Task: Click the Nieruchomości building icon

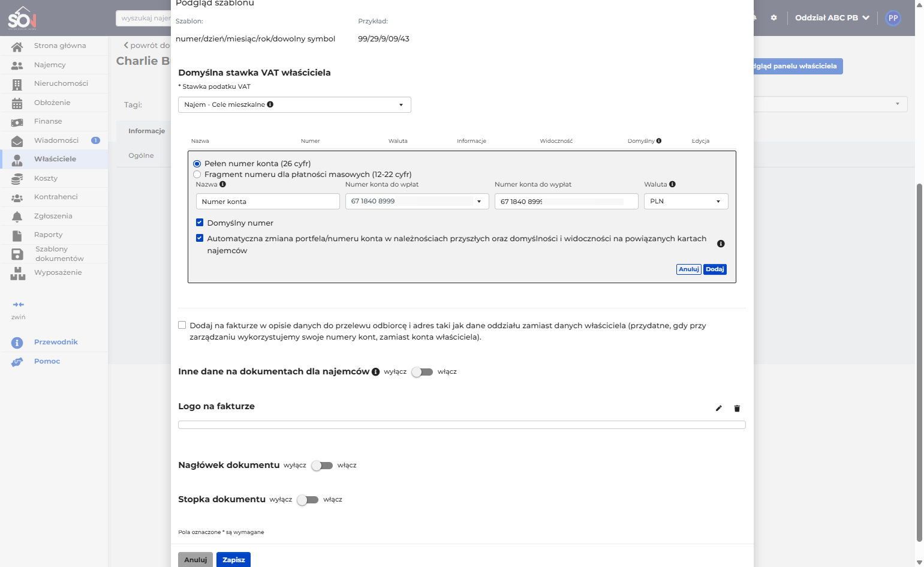Action: [17, 84]
